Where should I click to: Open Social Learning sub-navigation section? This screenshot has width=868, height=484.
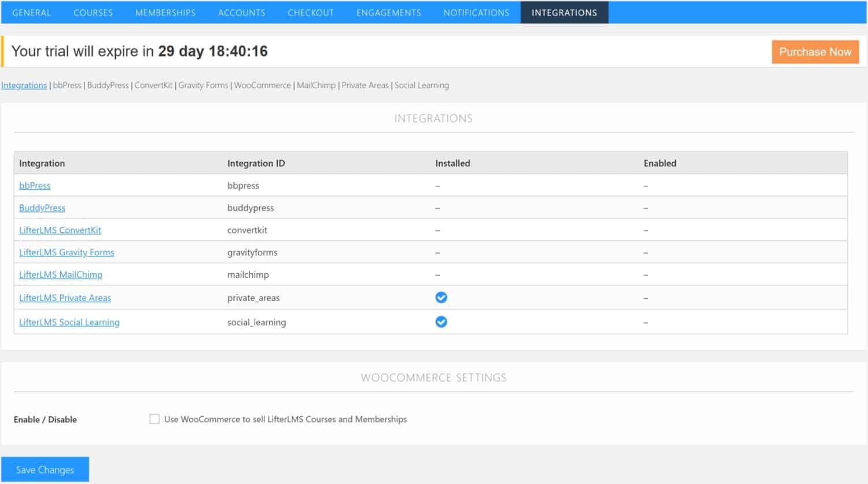pos(422,85)
